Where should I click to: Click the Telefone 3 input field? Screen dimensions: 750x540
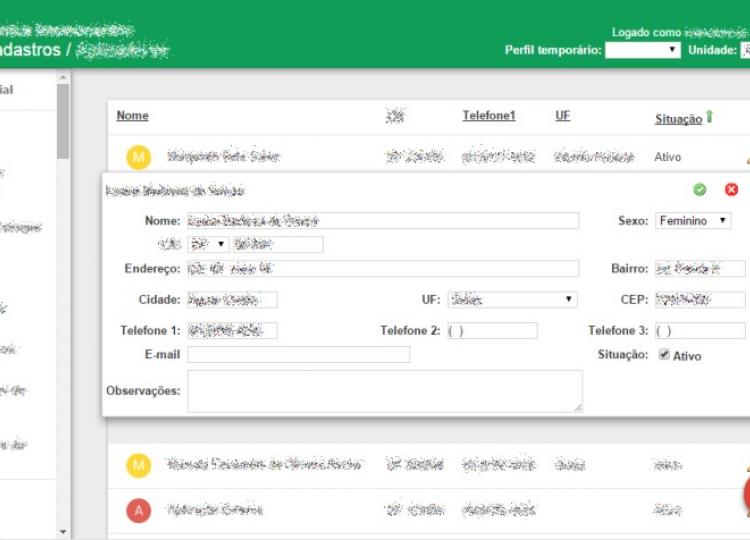point(700,331)
